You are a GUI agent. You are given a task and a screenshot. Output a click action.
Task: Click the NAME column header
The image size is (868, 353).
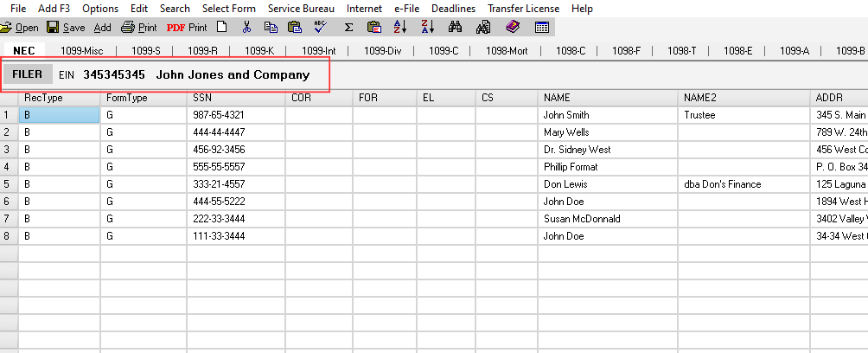click(557, 98)
